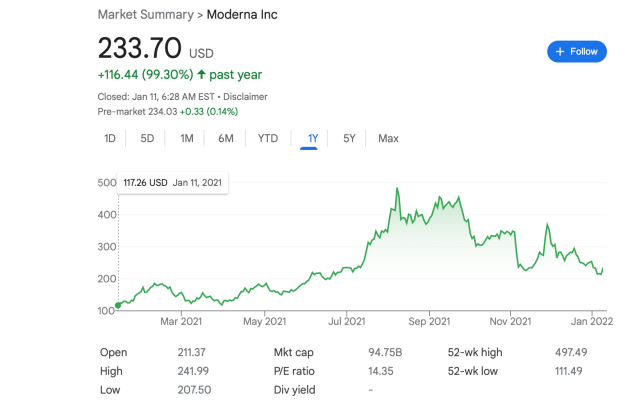Switch to the 6M range tab

coord(226,138)
